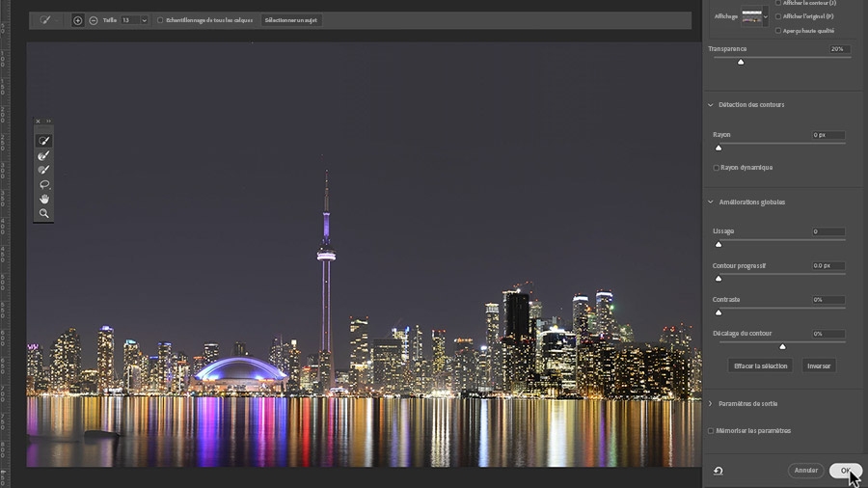Toggle Afficher l'original (P) checkbox
Viewport: 868px width, 488px height.
(778, 16)
